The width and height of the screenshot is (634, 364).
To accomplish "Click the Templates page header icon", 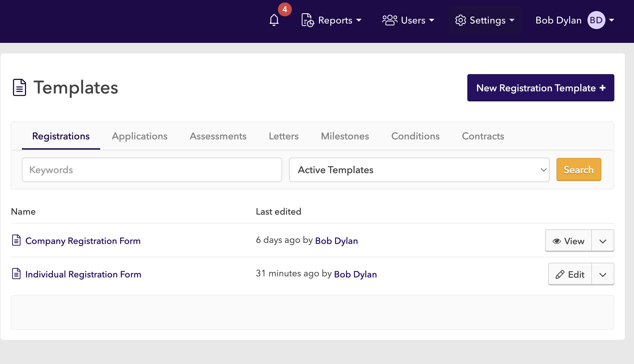I will pos(19,87).
